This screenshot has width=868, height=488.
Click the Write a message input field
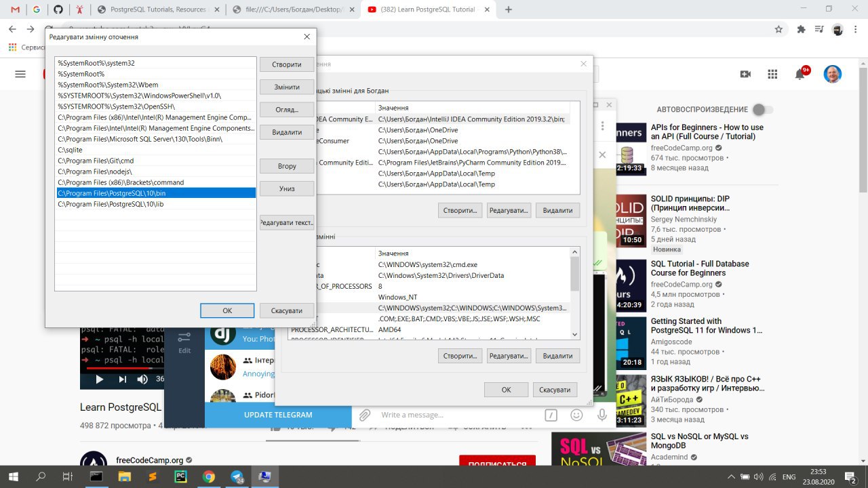point(458,415)
